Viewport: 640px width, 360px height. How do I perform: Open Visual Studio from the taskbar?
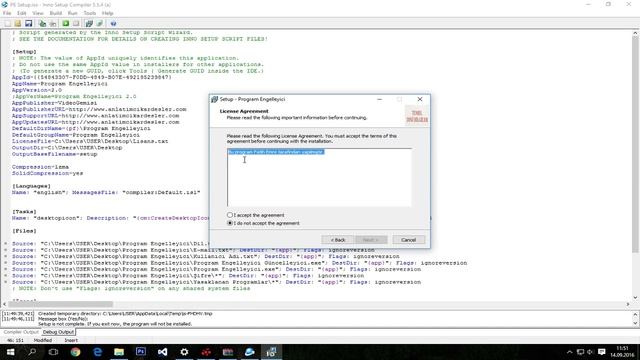(162, 352)
